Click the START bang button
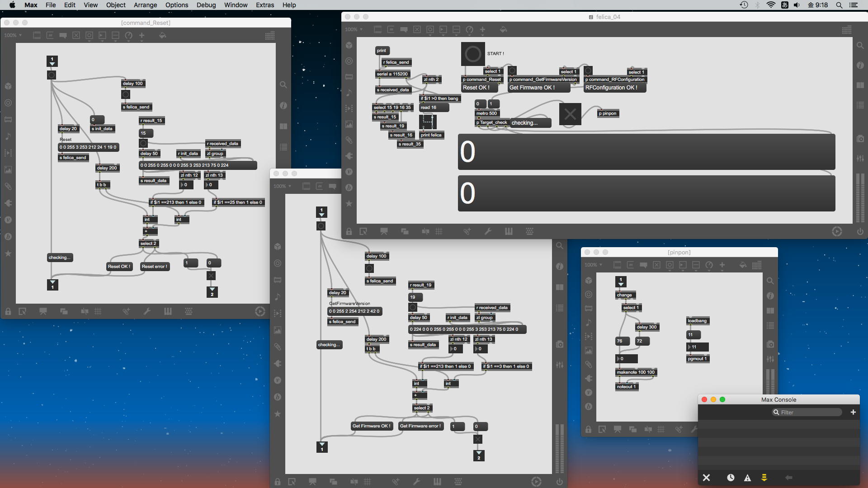868x488 pixels. pyautogui.click(x=473, y=54)
